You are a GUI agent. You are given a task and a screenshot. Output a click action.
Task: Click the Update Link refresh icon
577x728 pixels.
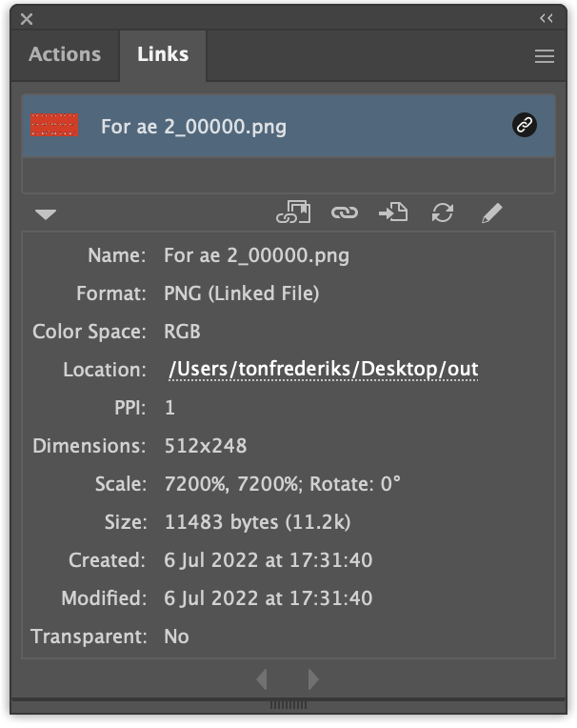(x=442, y=212)
